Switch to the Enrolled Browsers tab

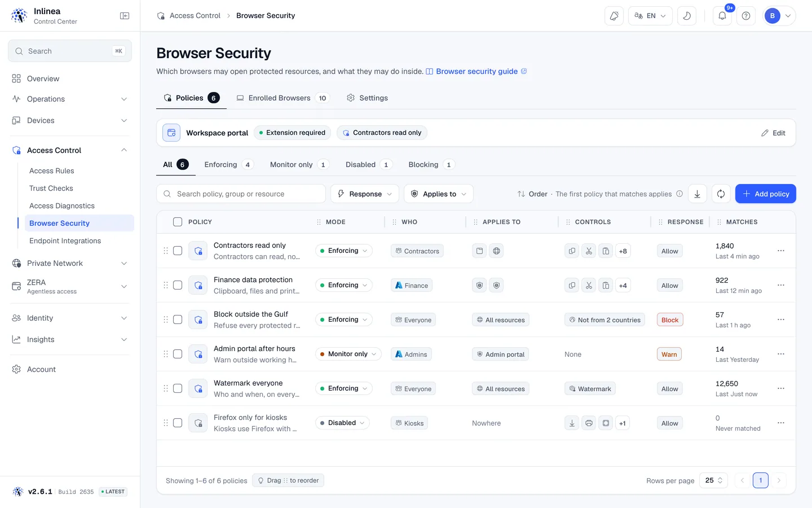[283, 98]
